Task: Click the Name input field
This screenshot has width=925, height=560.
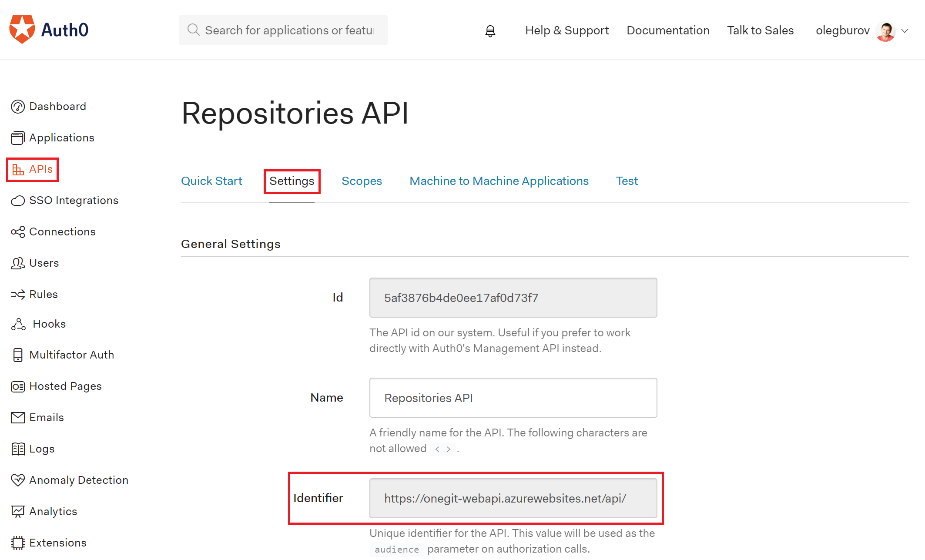Action: (513, 398)
